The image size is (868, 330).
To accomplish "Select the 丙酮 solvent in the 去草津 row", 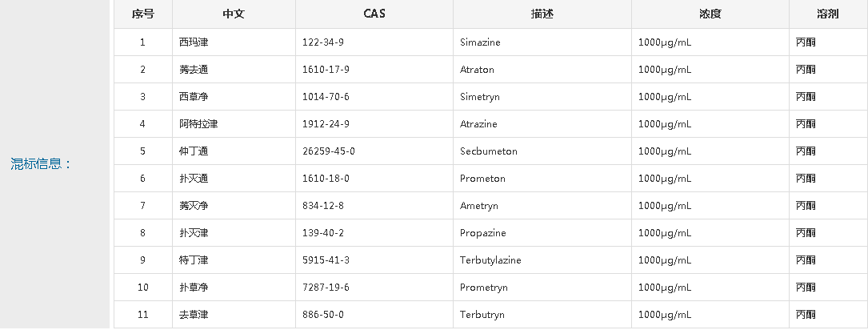I will click(806, 315).
